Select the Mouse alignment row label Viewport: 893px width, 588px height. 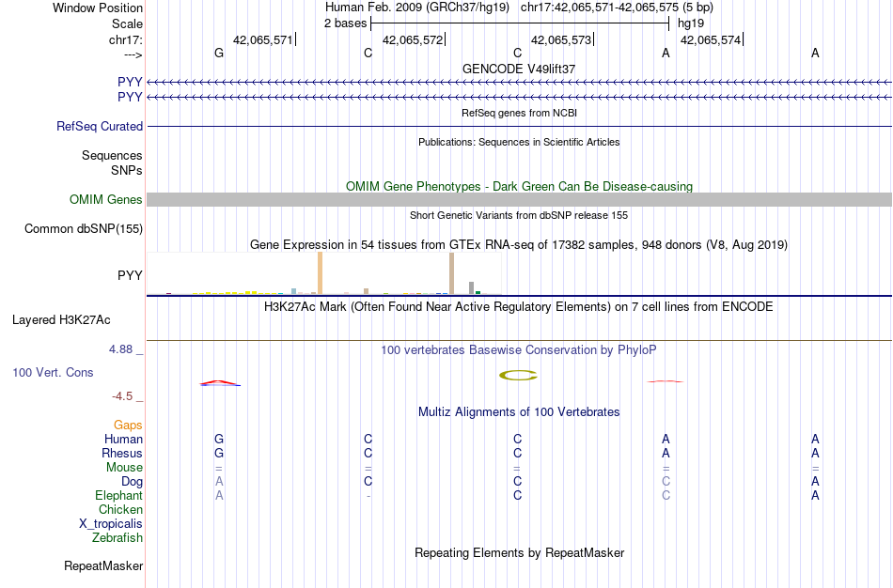click(x=124, y=468)
